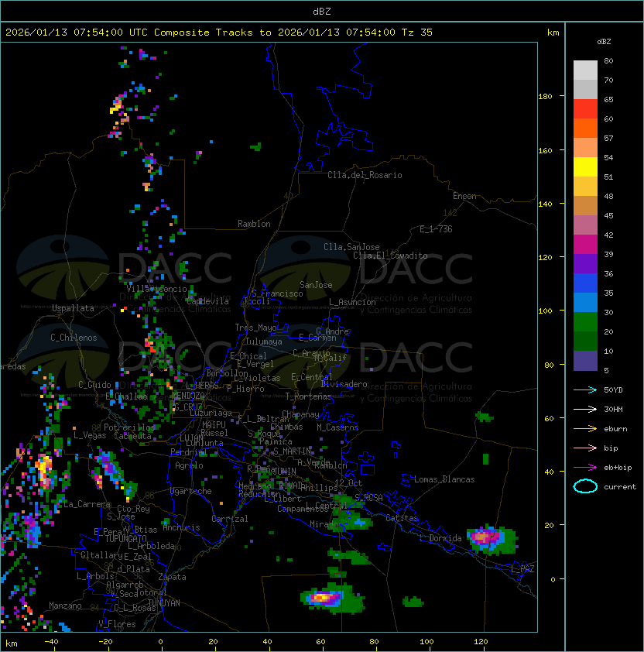Screen dimensions: 644x652
Task: Click the '50YD' legend label
Action: pyautogui.click(x=613, y=389)
